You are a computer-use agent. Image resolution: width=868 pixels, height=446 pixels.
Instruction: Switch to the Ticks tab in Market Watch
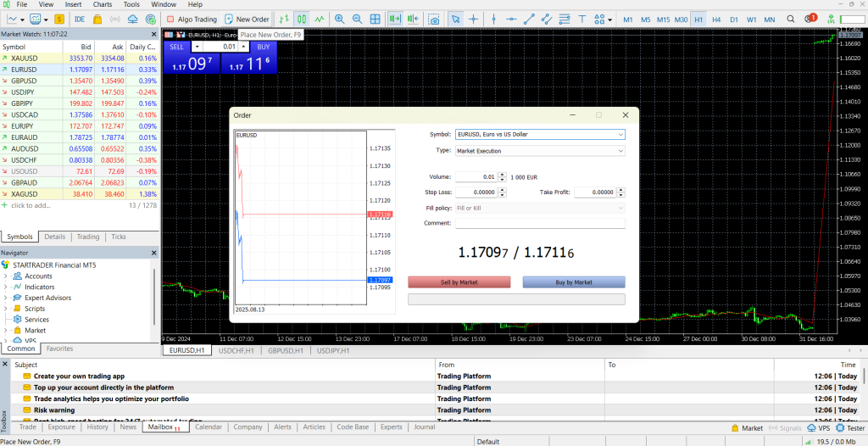pyautogui.click(x=119, y=237)
